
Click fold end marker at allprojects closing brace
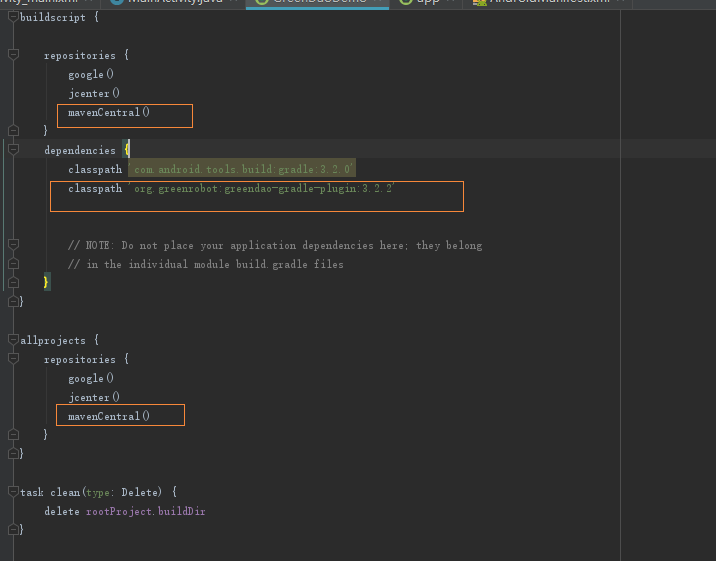click(x=13, y=453)
